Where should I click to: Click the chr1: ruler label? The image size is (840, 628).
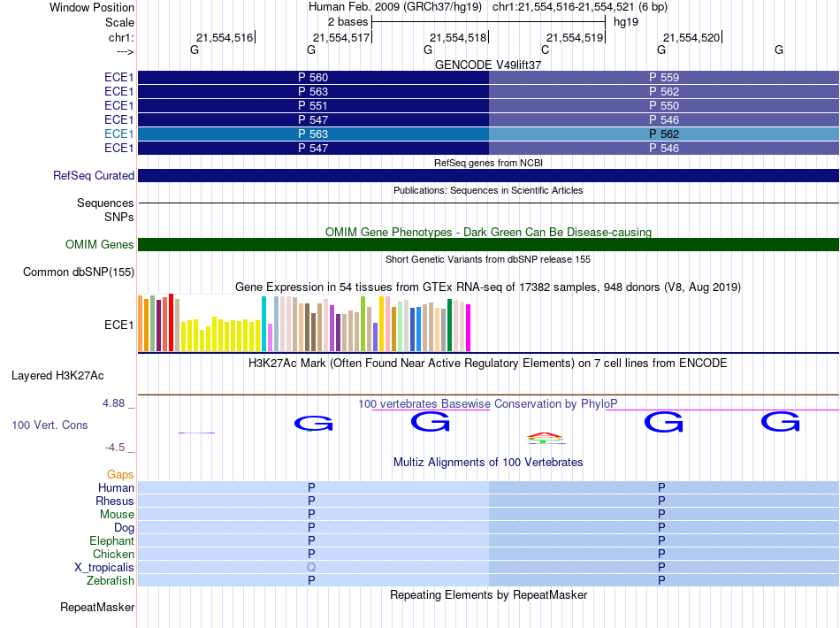[x=121, y=37]
